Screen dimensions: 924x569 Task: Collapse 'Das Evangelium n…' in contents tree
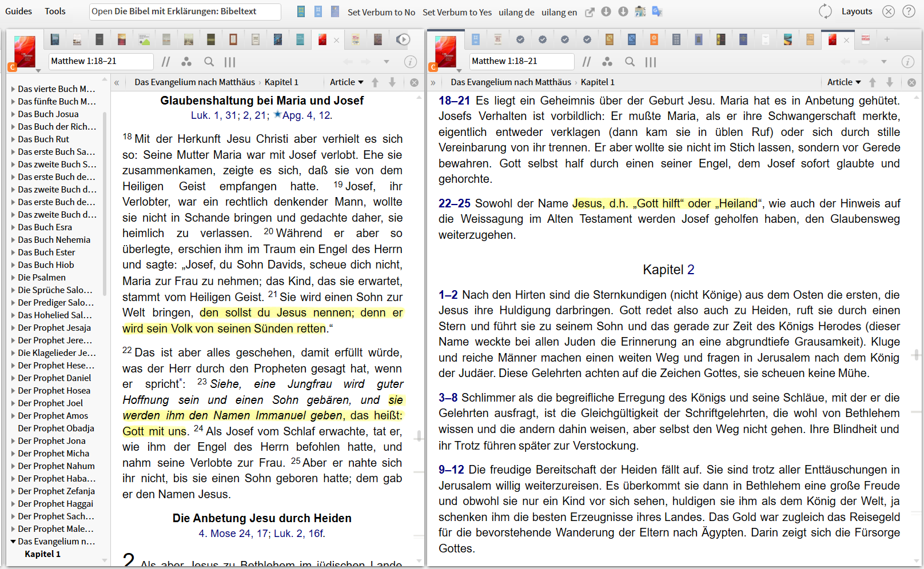point(14,542)
